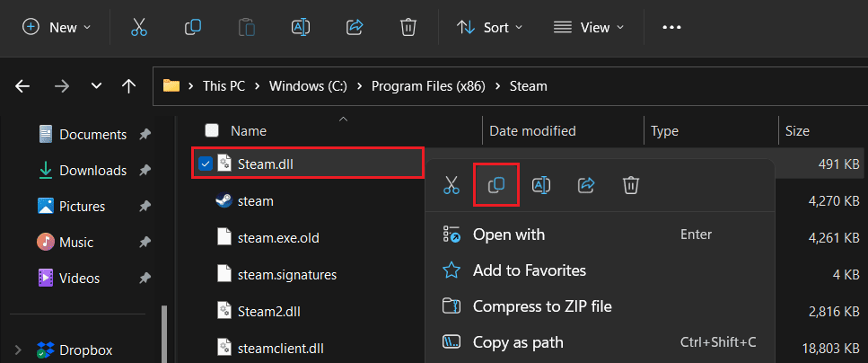
Task: Click the Paste icon in the top toolbar
Action: point(246,27)
